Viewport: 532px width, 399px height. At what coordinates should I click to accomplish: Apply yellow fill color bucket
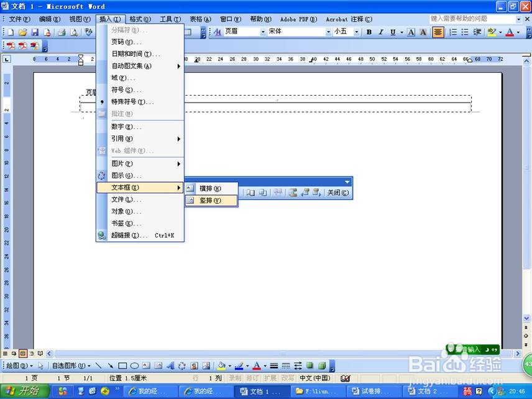coord(221,365)
